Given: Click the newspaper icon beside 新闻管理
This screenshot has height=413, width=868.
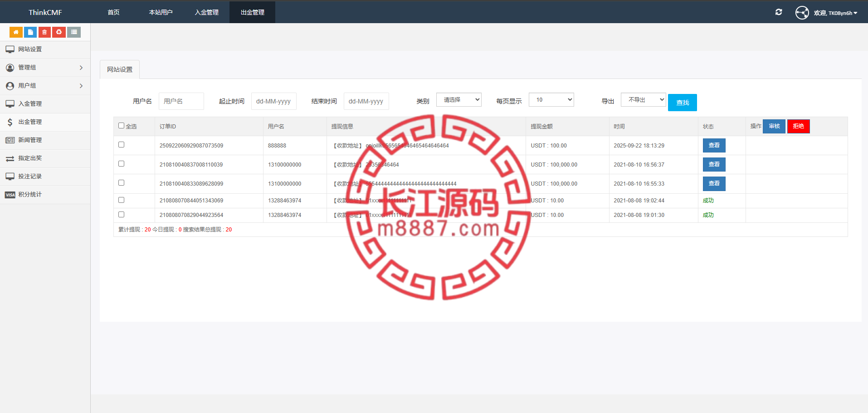Looking at the screenshot, I should (10, 140).
